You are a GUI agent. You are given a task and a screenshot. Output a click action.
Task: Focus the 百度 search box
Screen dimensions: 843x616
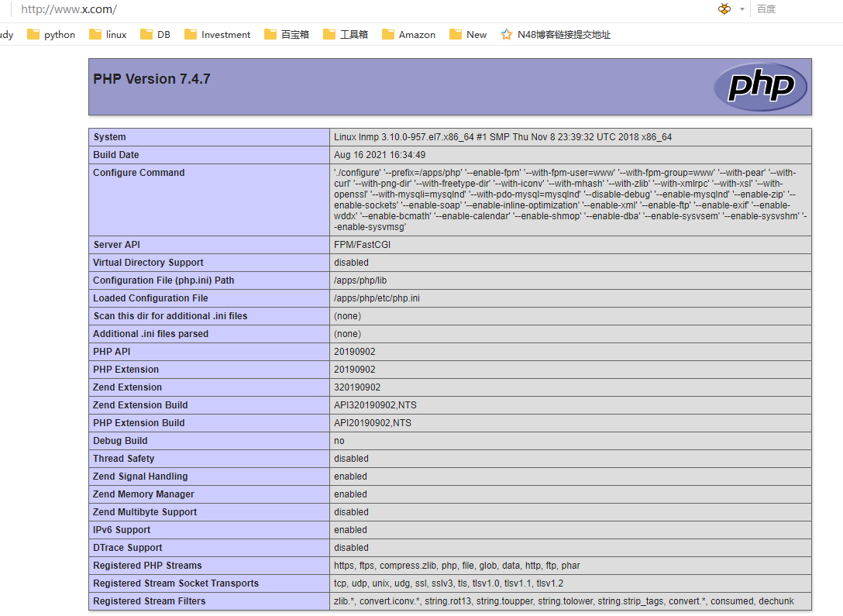pos(794,9)
